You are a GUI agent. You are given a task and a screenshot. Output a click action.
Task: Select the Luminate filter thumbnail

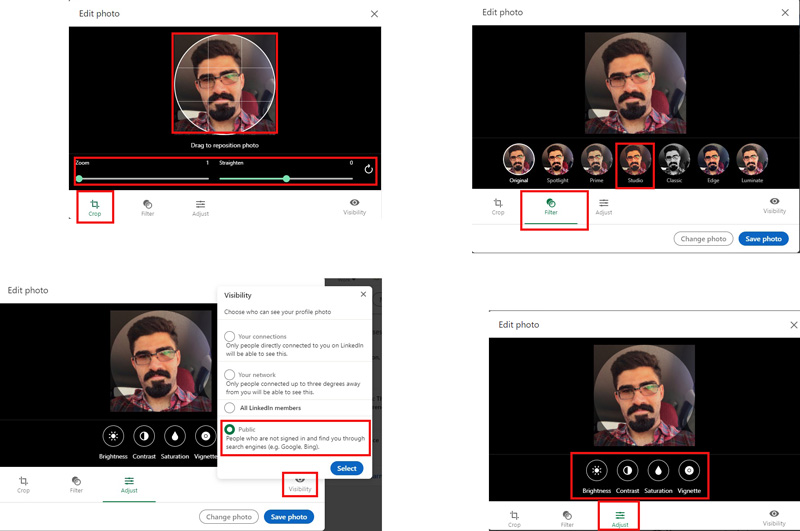[x=752, y=160]
